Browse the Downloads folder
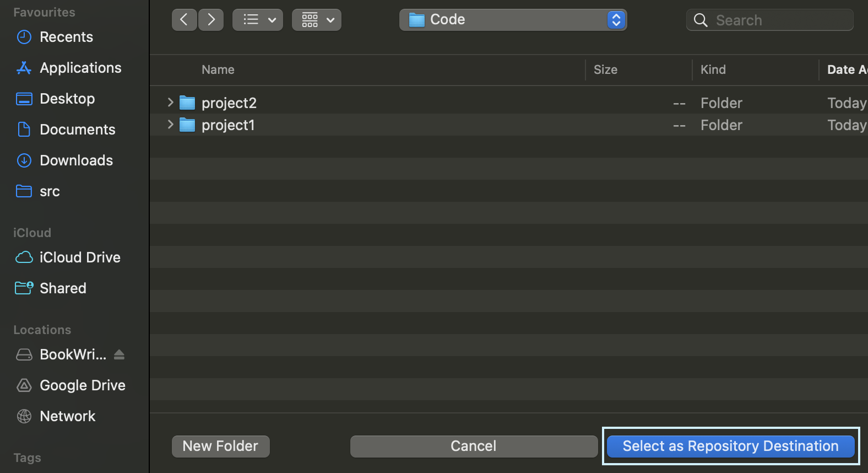Viewport: 868px width, 473px height. tap(76, 160)
